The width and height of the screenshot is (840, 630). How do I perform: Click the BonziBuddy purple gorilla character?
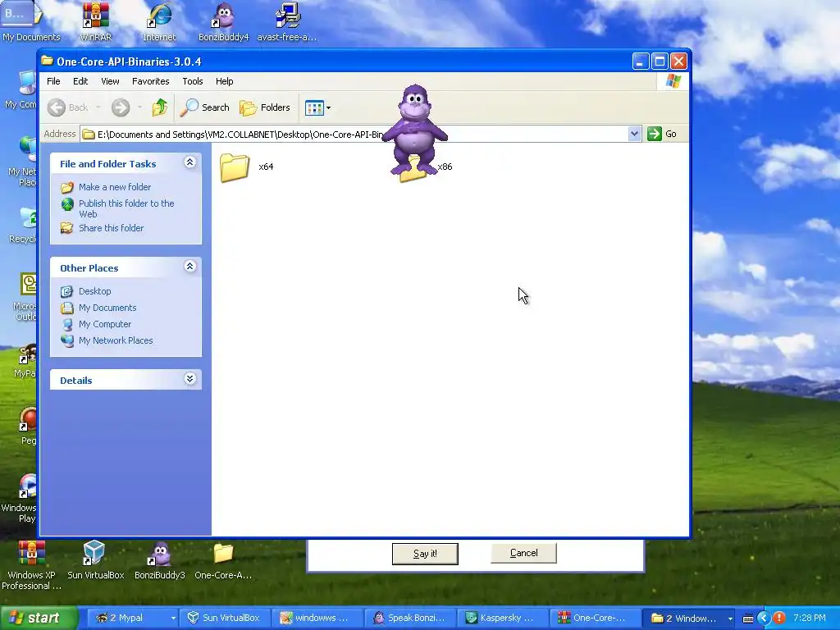[x=414, y=130]
